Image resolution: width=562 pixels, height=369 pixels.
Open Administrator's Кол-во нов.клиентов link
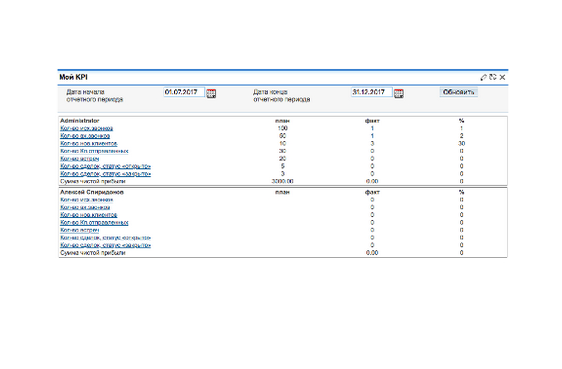[x=89, y=143]
